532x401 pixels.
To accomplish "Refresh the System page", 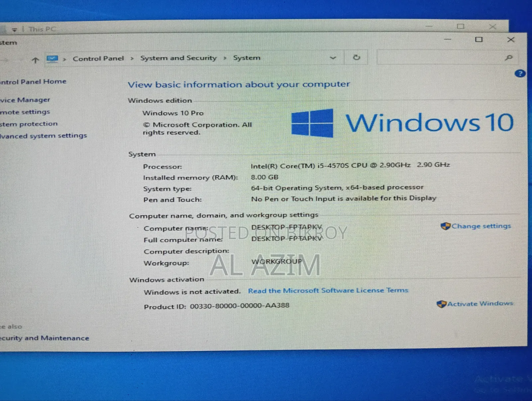I will (356, 58).
